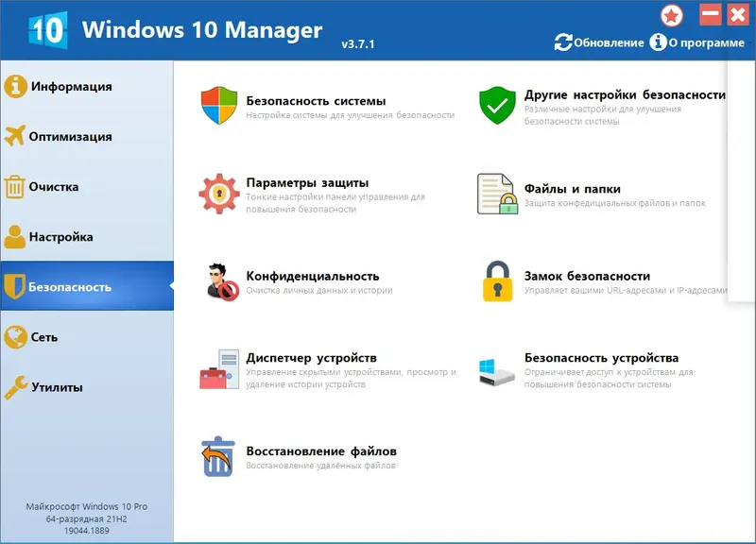Image resolution: width=756 pixels, height=544 pixels.
Task: Switch to the Оптимизация section
Action: click(x=87, y=137)
